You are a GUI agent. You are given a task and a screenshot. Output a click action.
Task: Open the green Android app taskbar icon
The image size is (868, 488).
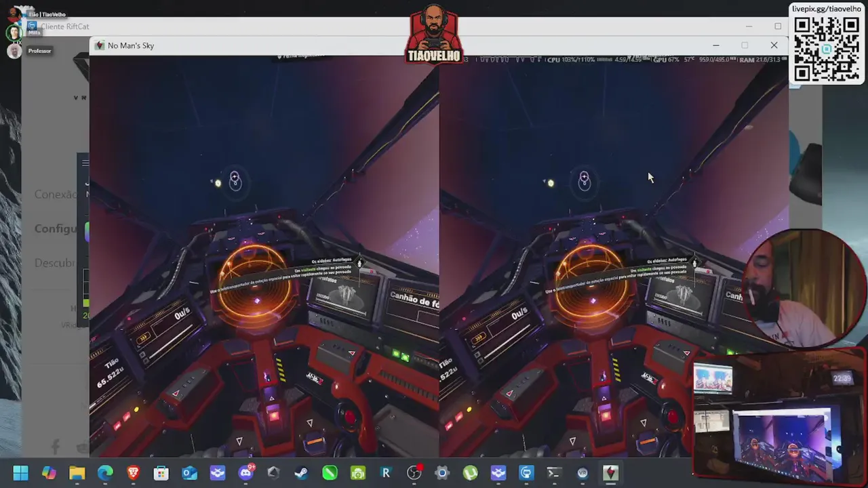click(x=357, y=473)
